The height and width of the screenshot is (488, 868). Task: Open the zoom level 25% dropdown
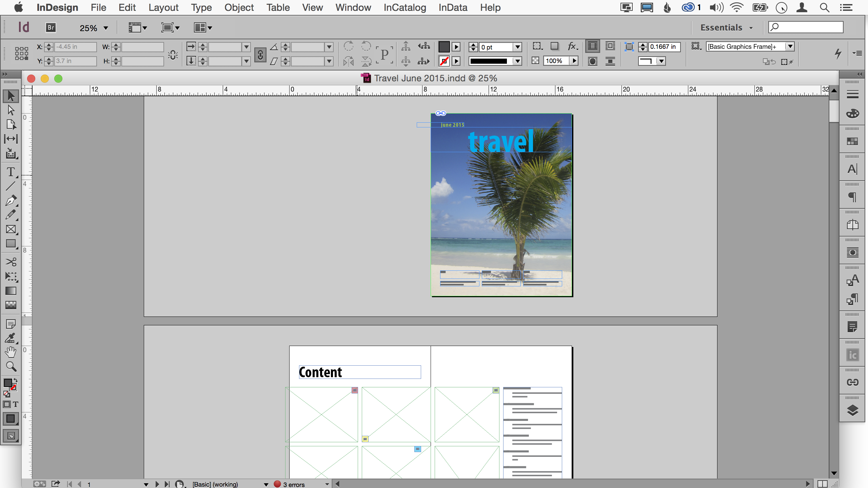click(x=106, y=28)
